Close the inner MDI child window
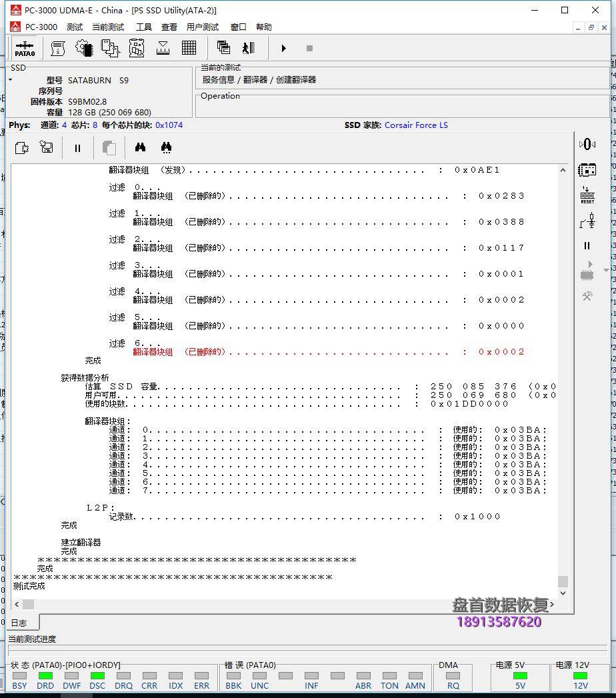This screenshot has height=698, width=616. click(604, 27)
